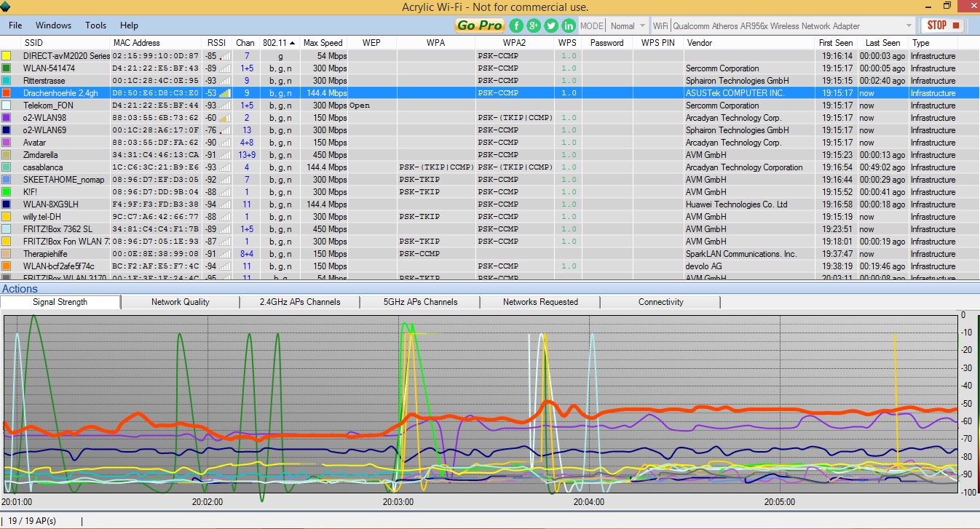
Task: Click signal bars icon for Drachenhoehle 2,4gh
Action: pyautogui.click(x=226, y=93)
